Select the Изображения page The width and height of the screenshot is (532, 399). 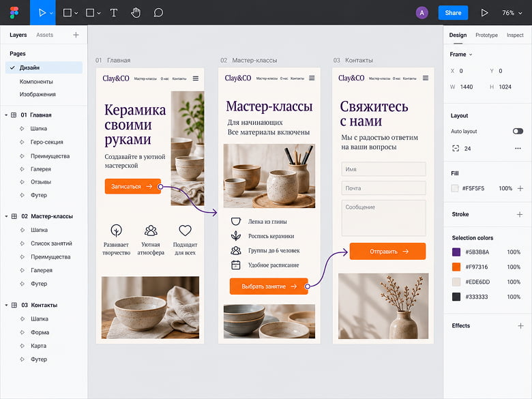38,94
